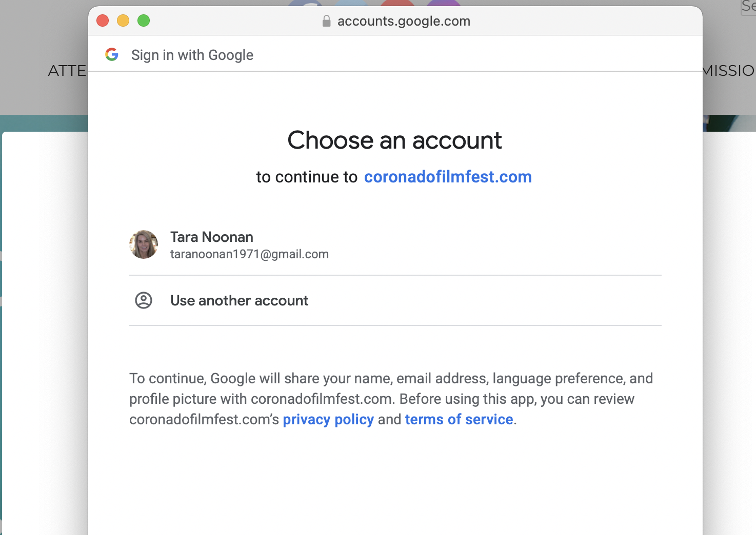Open the MISSIO menu item on the right
Screen dimensions: 756x535
pyautogui.click(x=728, y=71)
